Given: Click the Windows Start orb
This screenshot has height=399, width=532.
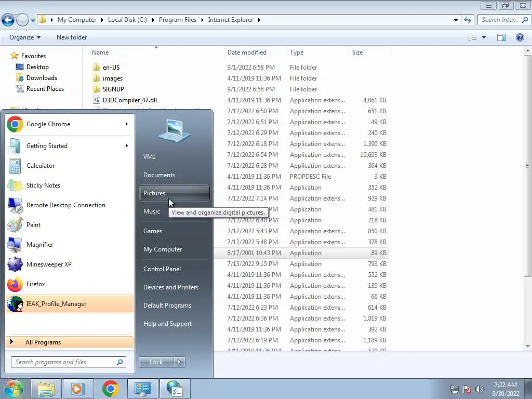Looking at the screenshot, I should 13,389.
